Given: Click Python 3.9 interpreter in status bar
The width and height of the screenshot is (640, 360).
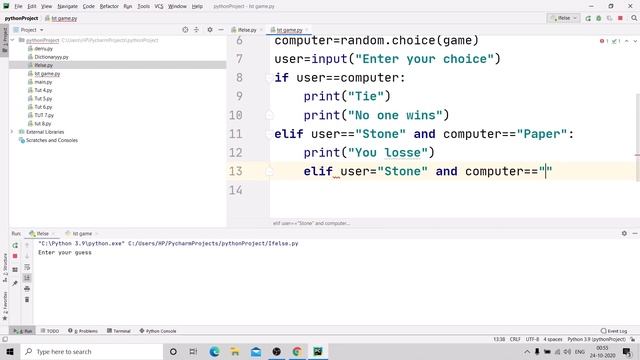Looking at the screenshot, I should pos(596,340).
